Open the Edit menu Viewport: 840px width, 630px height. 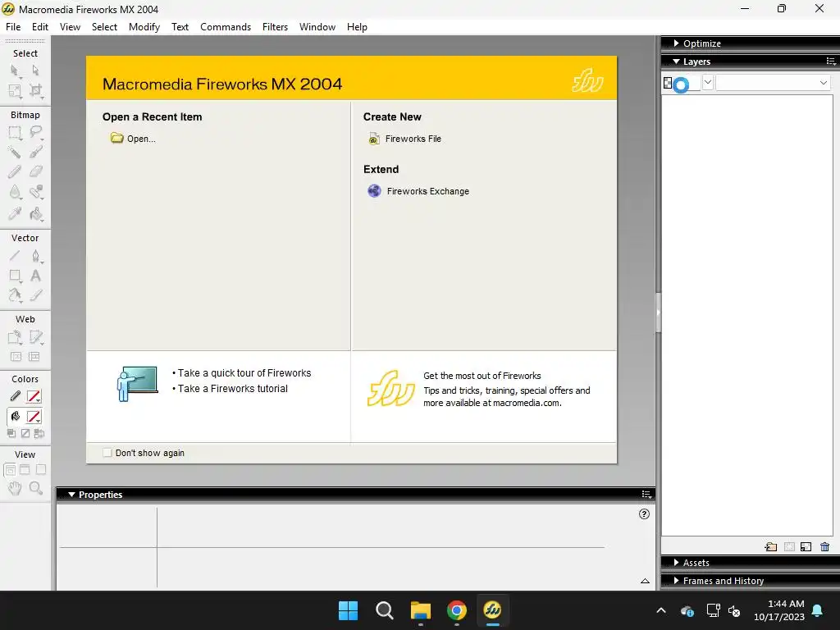(x=39, y=27)
